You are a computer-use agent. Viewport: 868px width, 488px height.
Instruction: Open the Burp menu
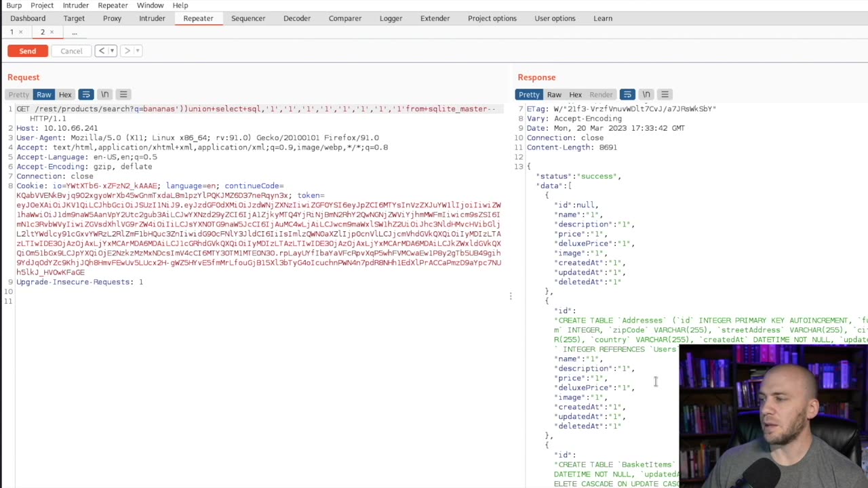14,5
